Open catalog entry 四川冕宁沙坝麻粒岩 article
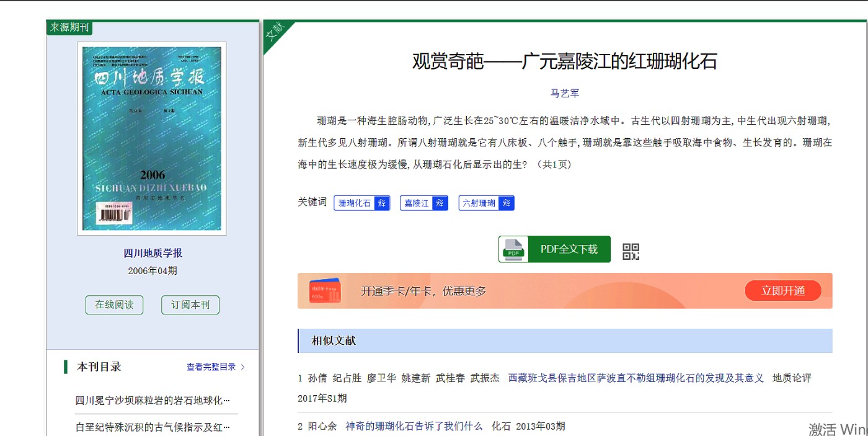This screenshot has height=436, width=868. (153, 401)
